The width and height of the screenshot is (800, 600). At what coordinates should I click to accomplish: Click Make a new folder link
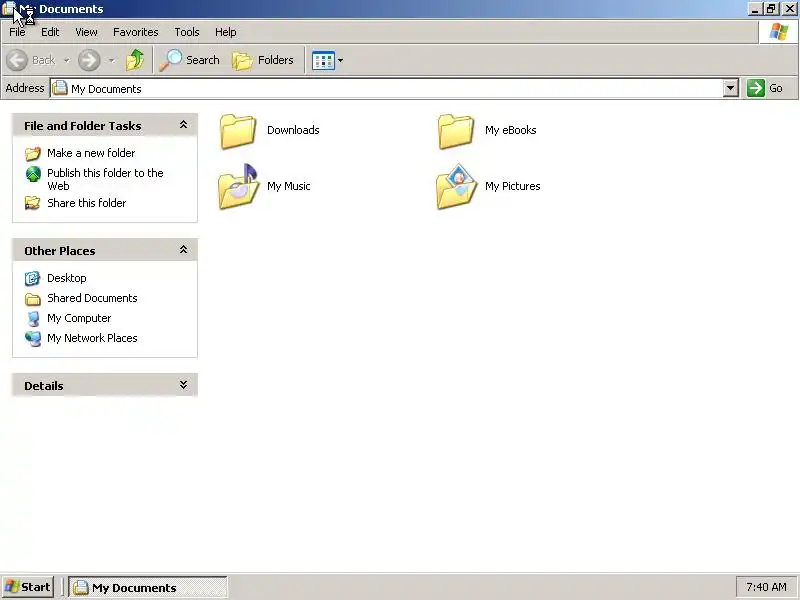tap(91, 153)
